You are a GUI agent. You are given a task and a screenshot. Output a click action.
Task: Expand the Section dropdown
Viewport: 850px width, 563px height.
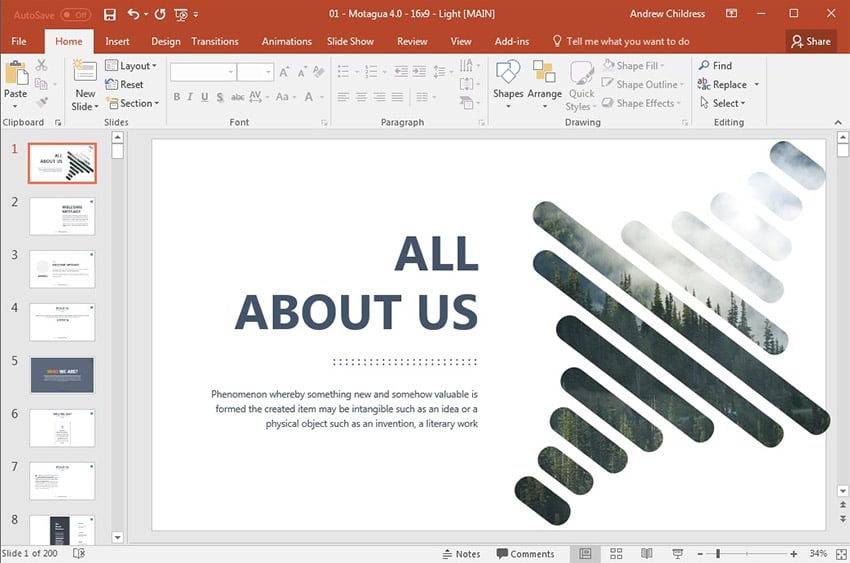[132, 103]
